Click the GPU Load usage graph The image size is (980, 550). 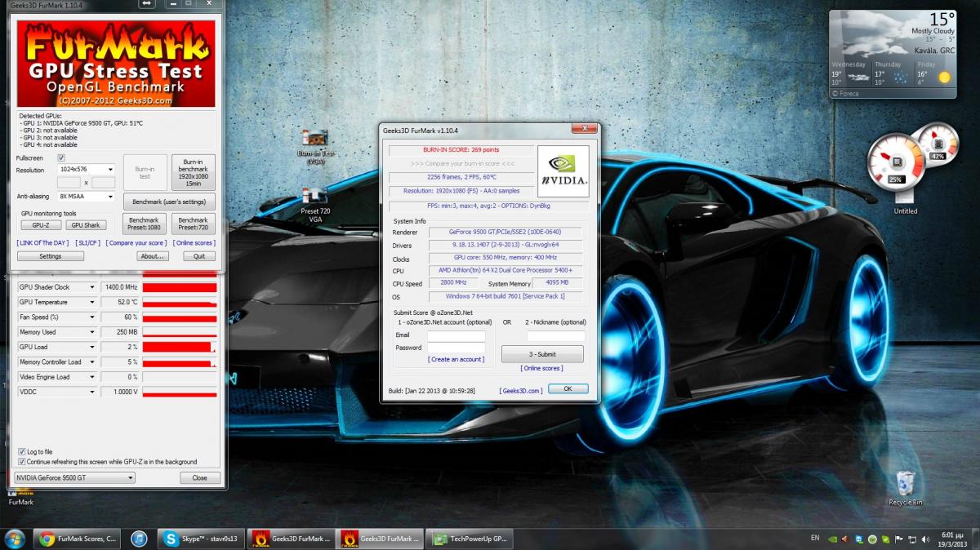[180, 347]
